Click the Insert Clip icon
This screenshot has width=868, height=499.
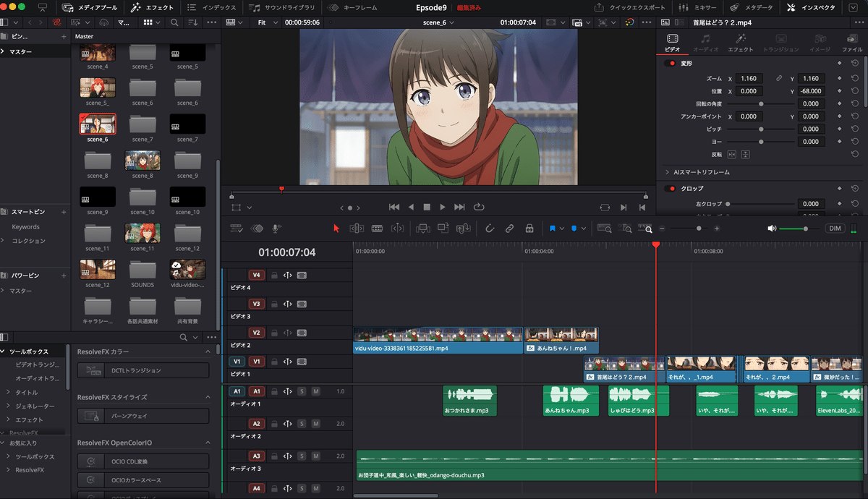point(423,229)
